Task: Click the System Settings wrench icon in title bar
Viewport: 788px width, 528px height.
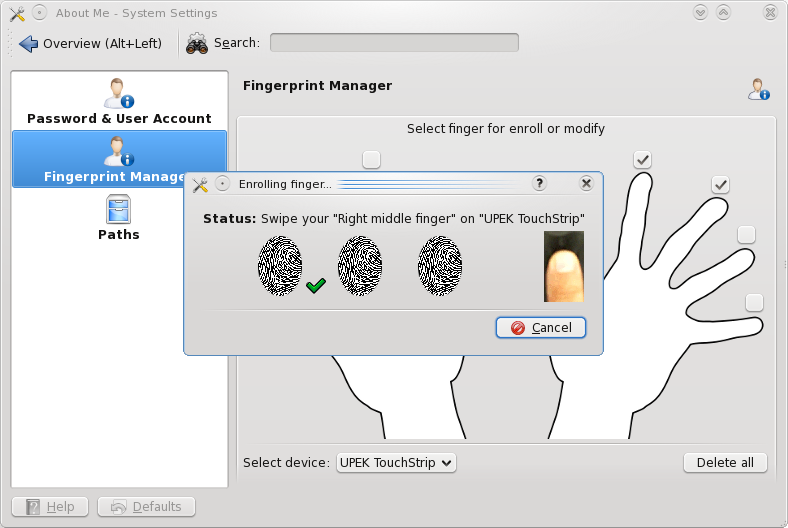Action: click(17, 14)
